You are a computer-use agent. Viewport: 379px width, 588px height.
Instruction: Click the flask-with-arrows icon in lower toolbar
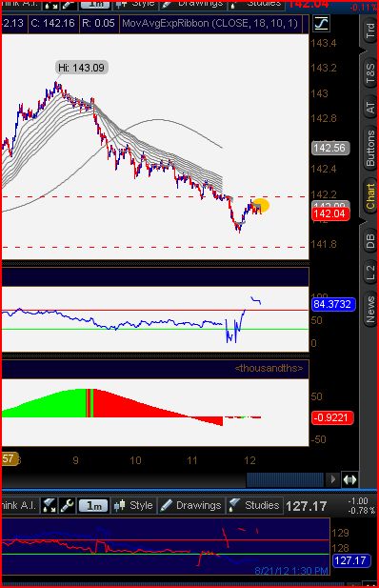[50, 505]
